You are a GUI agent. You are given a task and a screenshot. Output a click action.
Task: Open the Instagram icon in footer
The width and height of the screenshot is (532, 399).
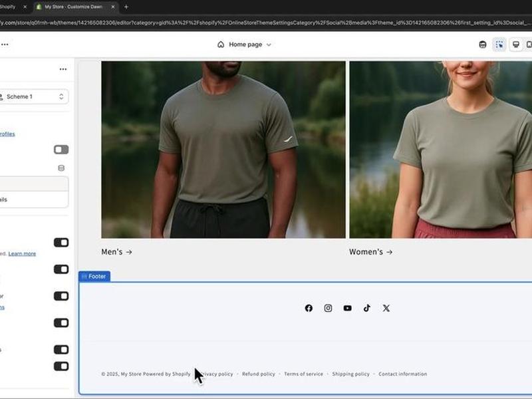[x=328, y=308]
